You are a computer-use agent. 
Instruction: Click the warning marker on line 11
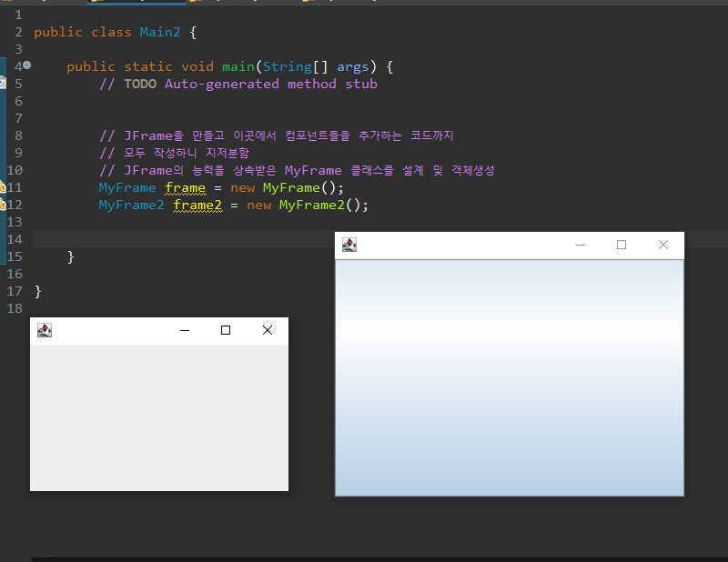3,187
